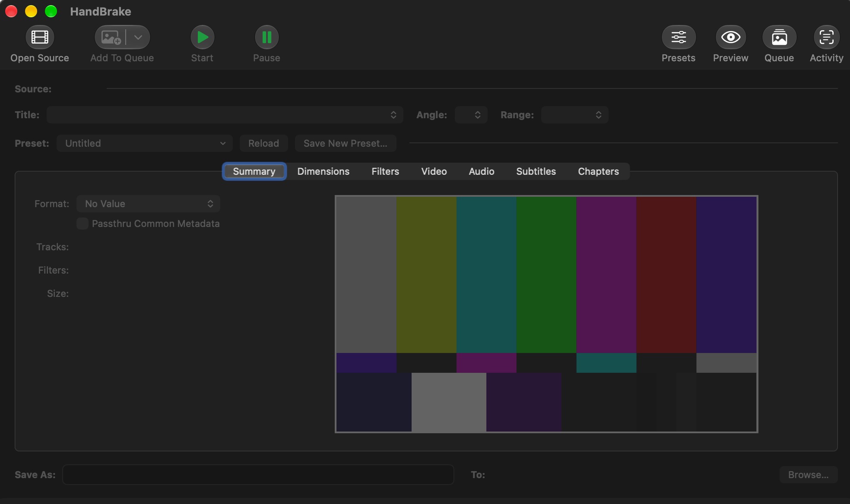
Task: Switch to the Subtitles tab
Action: (x=536, y=171)
